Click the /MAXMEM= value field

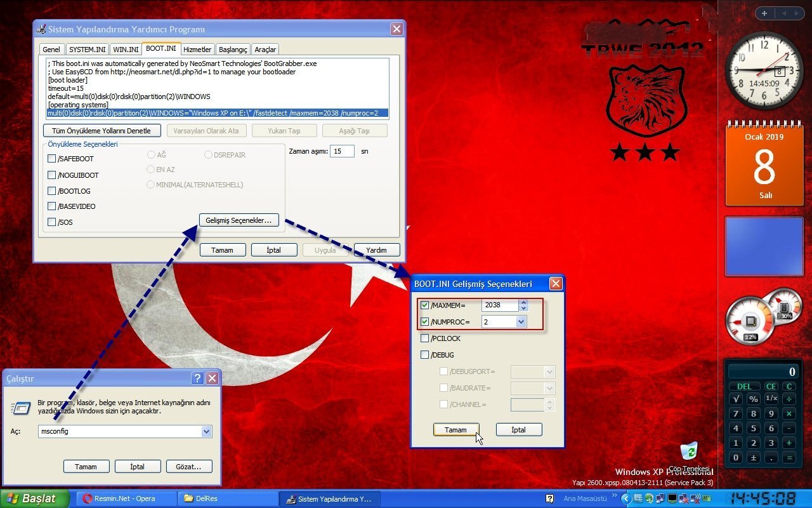click(500, 305)
